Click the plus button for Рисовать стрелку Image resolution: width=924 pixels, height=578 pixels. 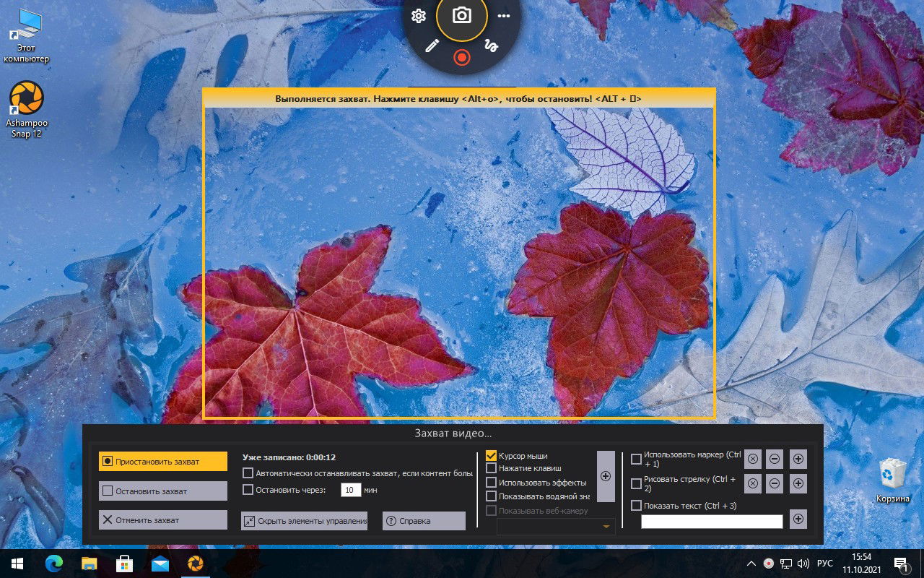tap(798, 483)
